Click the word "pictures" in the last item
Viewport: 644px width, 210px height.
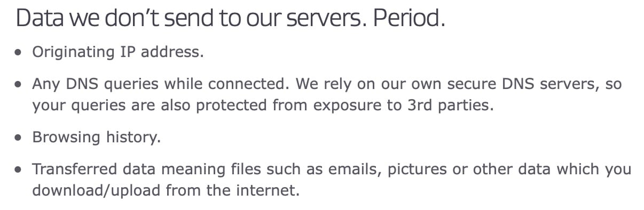[x=418, y=169]
